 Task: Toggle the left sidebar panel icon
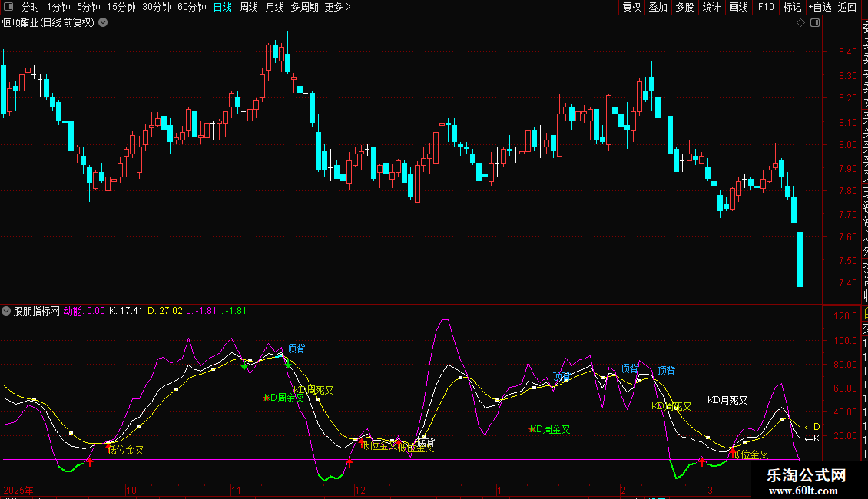click(x=8, y=7)
